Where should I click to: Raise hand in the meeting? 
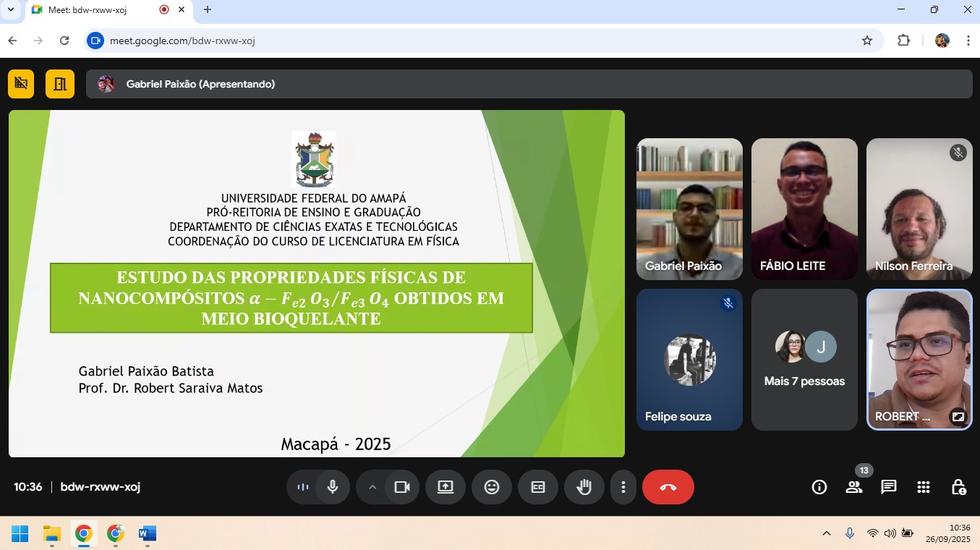584,487
